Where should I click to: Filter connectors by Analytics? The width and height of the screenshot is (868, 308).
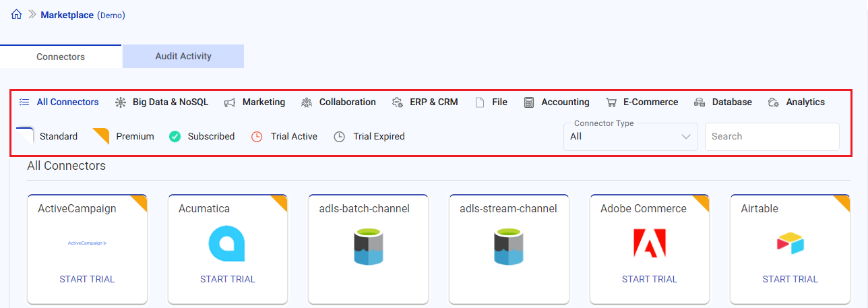805,102
